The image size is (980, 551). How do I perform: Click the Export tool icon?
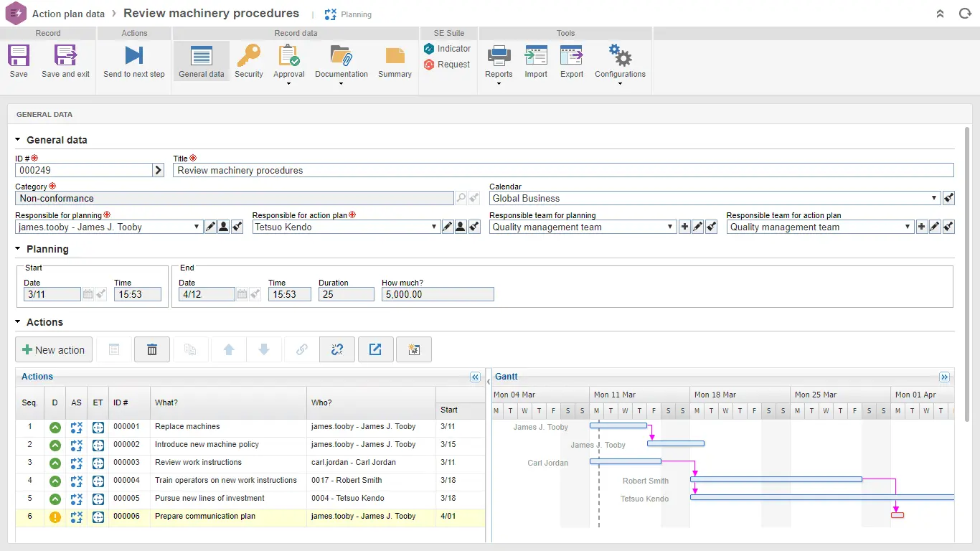572,60
